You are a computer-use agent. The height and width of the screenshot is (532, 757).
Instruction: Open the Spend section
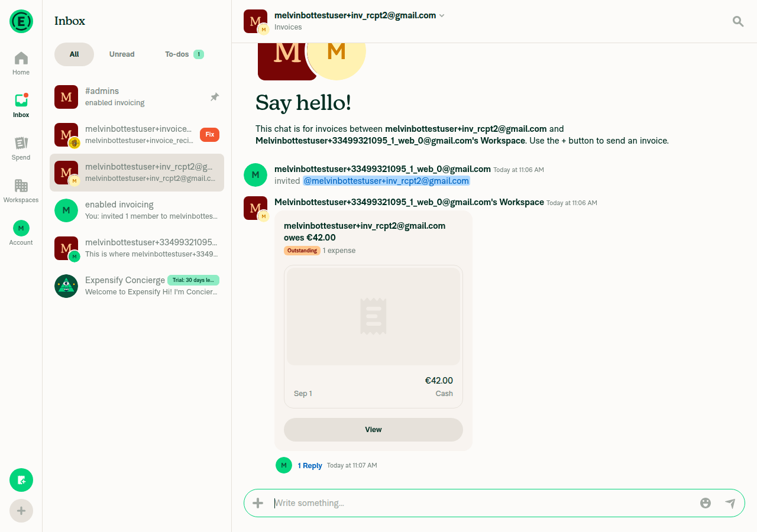(x=21, y=149)
